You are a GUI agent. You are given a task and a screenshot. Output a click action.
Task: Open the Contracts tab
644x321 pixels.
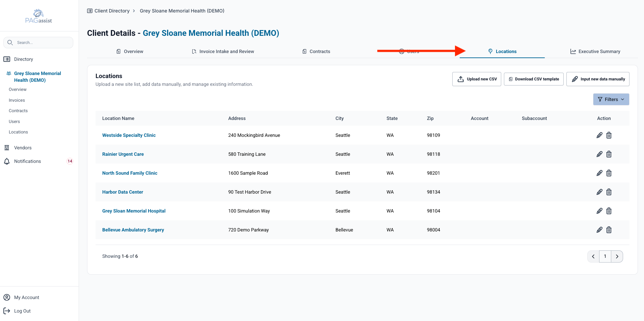pos(316,51)
